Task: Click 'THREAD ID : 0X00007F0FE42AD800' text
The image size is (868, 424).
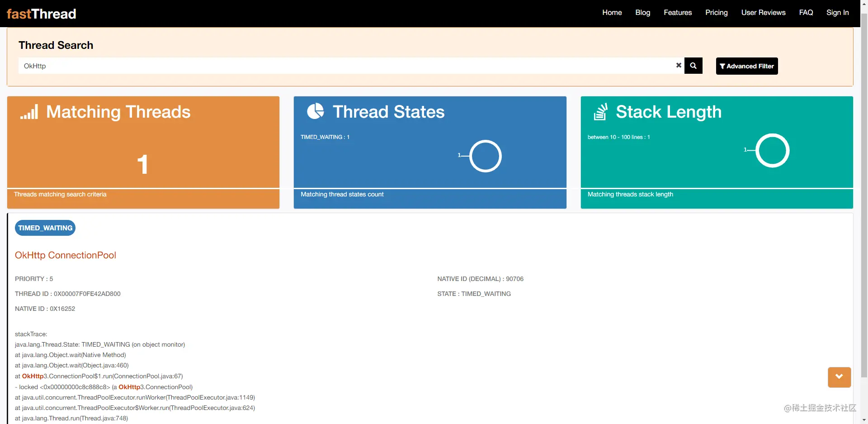Action: pos(68,294)
